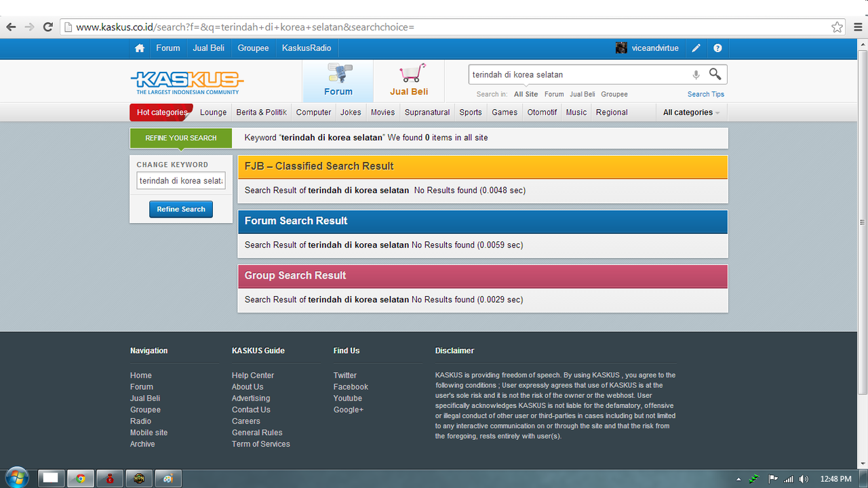Expand the All categories dropdown
Viewport: 868px width, 488px height.
691,113
